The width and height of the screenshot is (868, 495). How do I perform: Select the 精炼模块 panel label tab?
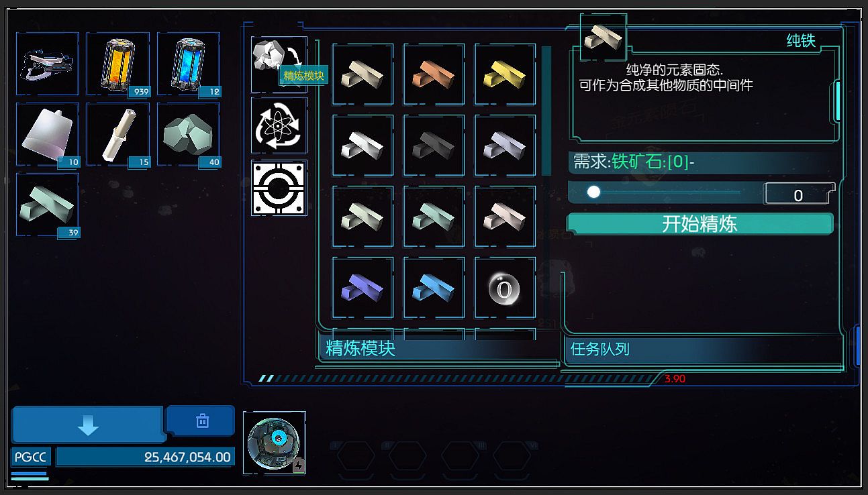pyautogui.click(x=360, y=348)
